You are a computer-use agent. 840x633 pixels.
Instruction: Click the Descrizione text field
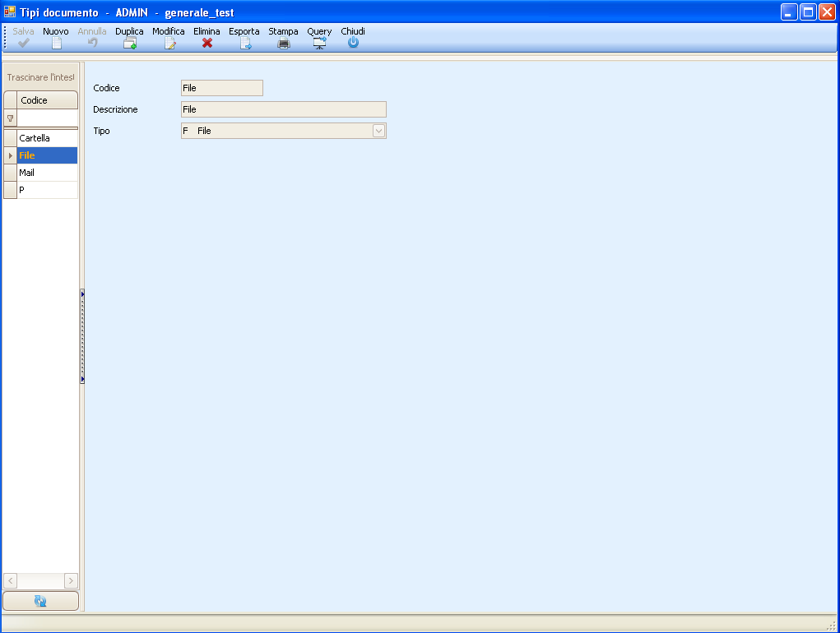(283, 109)
